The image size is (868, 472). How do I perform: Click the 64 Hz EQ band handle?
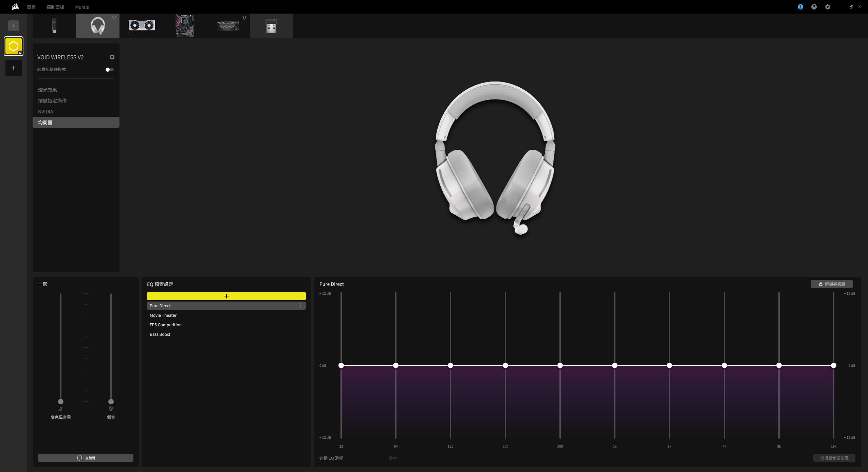[x=396, y=365]
